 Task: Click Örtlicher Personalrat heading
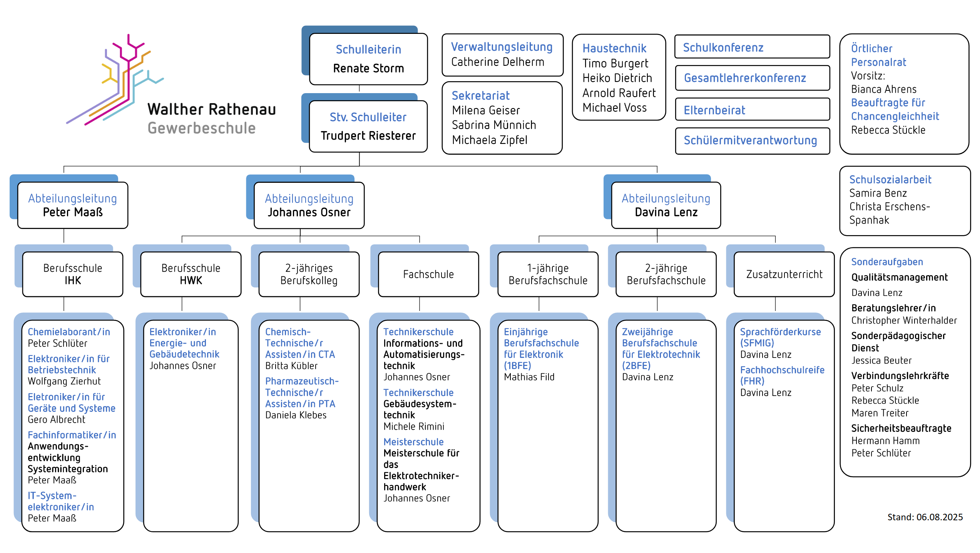click(x=878, y=55)
